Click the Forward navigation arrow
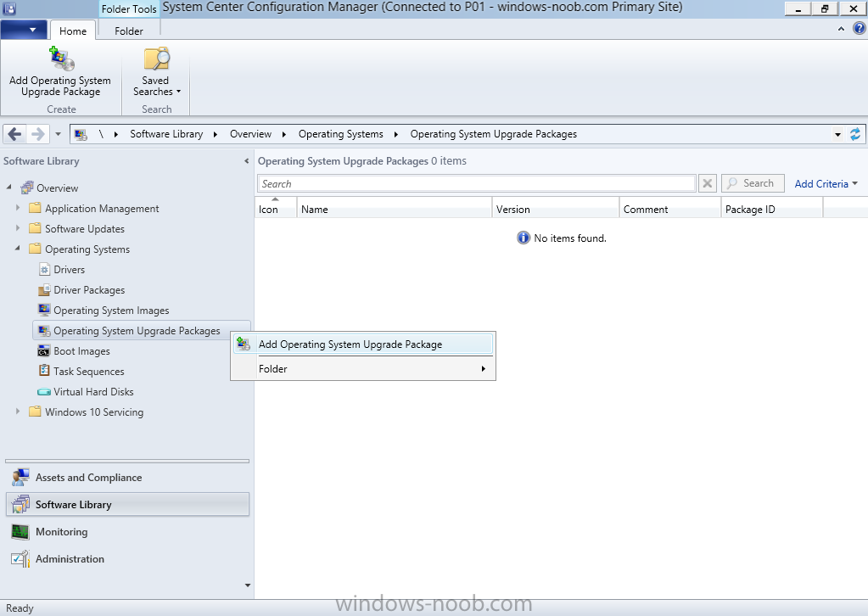The image size is (868, 616). (x=37, y=134)
